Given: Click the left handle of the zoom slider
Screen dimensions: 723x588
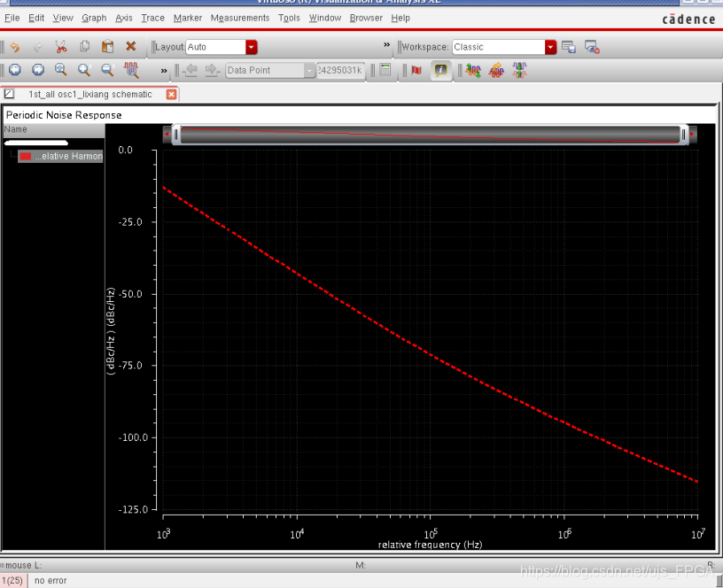Looking at the screenshot, I should click(x=176, y=135).
